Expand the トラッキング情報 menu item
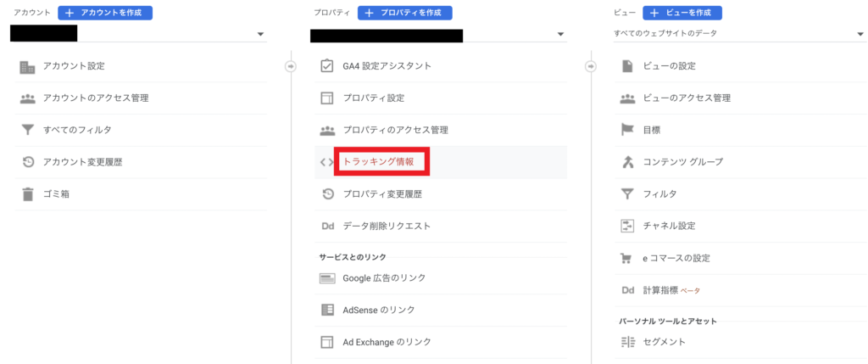 coord(441,162)
